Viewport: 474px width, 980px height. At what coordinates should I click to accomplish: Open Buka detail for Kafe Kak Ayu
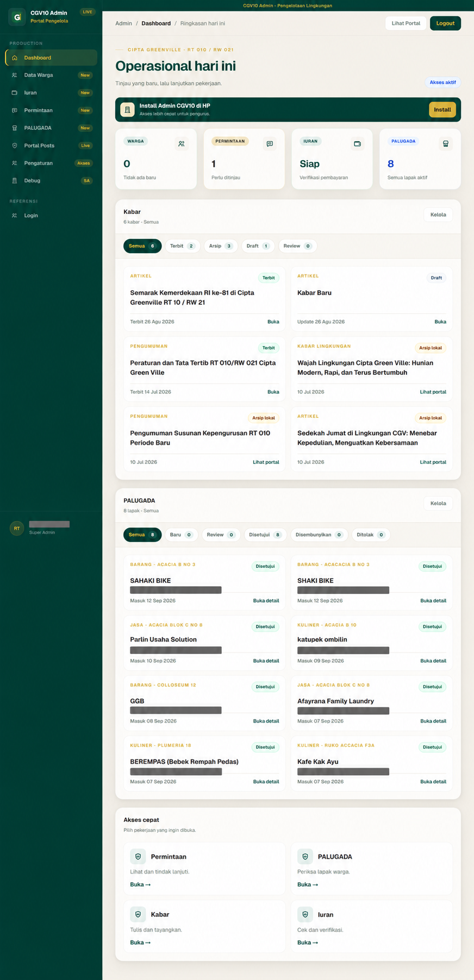[x=433, y=782]
